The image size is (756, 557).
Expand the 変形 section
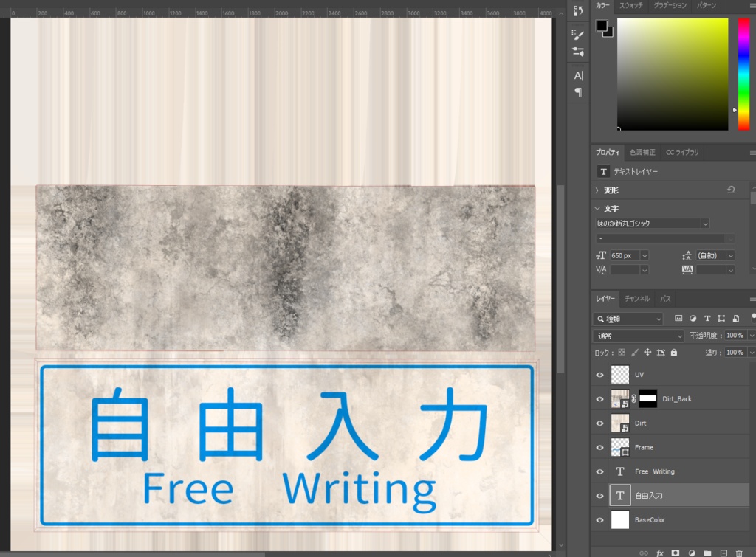[x=597, y=190]
